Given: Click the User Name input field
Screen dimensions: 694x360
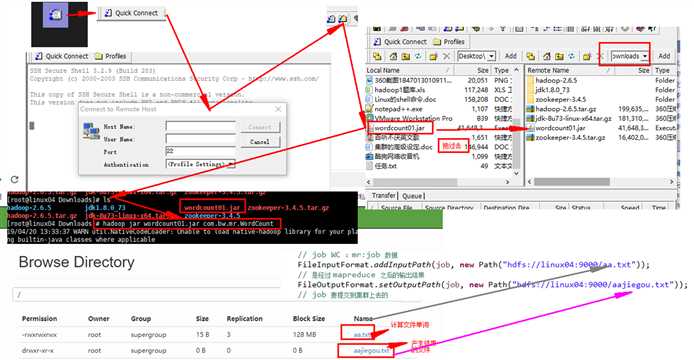Looking at the screenshot, I should (200, 139).
